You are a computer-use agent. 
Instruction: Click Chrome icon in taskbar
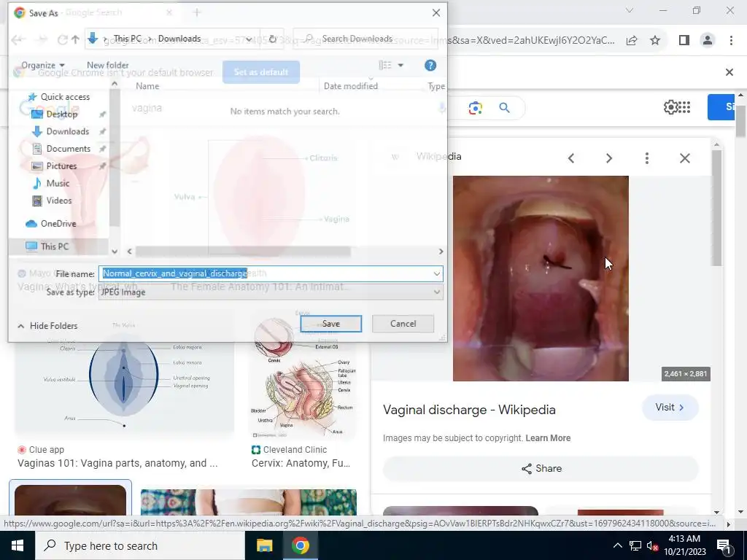300,545
